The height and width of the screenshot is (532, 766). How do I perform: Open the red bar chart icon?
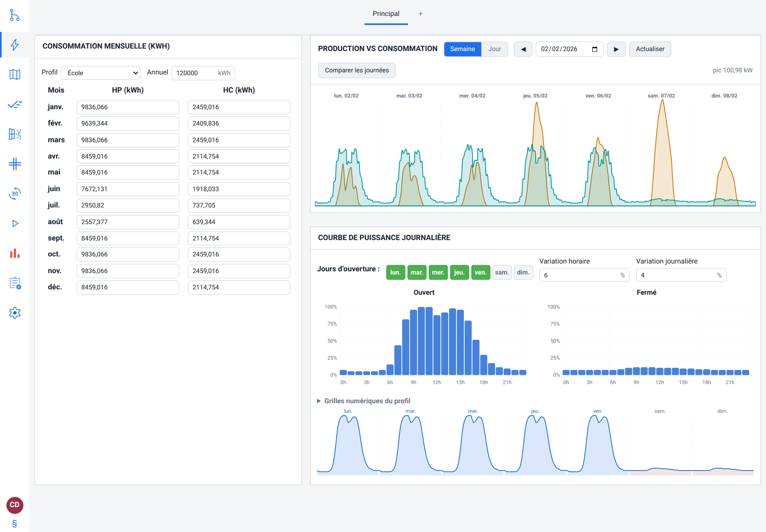click(15, 253)
